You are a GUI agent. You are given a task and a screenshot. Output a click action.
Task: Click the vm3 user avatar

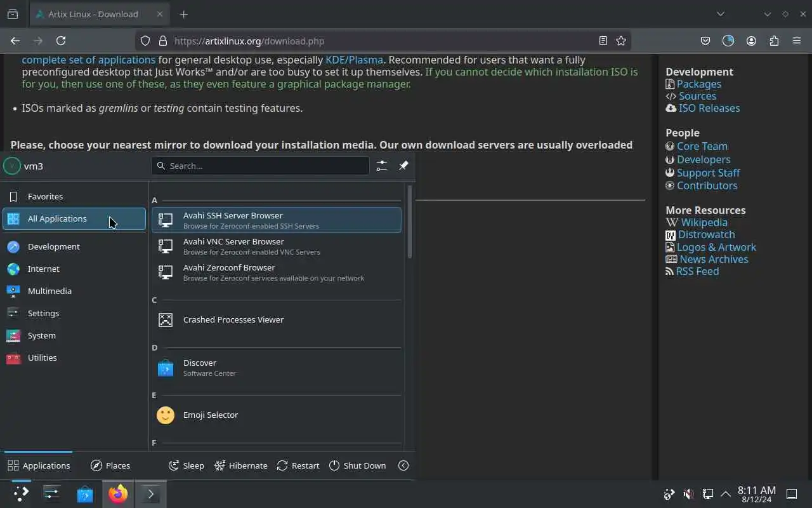coord(12,166)
